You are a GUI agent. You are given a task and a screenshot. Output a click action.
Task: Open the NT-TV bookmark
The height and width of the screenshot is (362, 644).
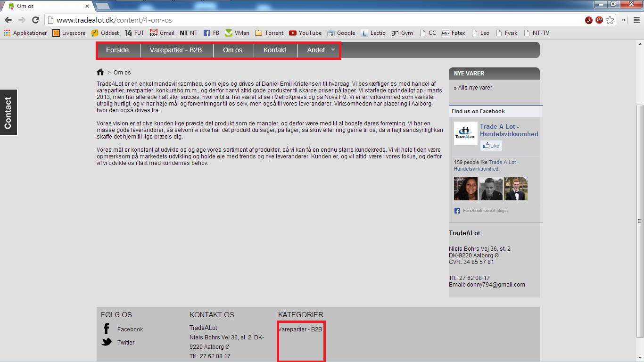(536, 33)
